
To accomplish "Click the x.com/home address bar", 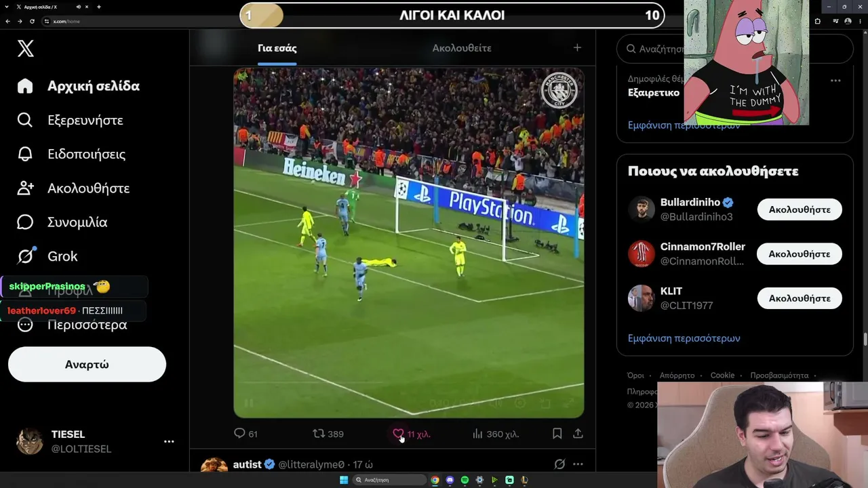I will point(66,21).
